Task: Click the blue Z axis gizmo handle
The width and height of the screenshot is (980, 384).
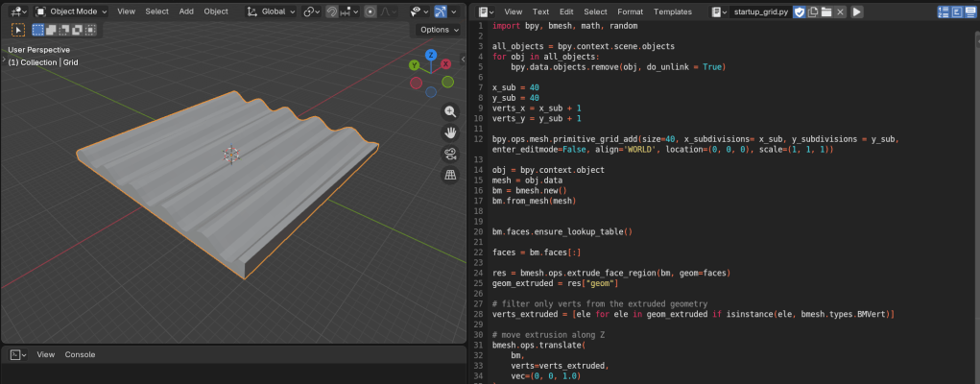Action: 432,56
